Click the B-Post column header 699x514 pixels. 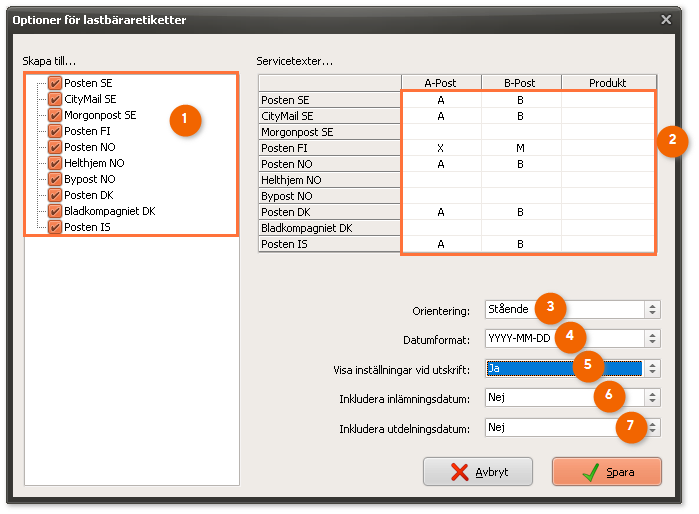520,83
